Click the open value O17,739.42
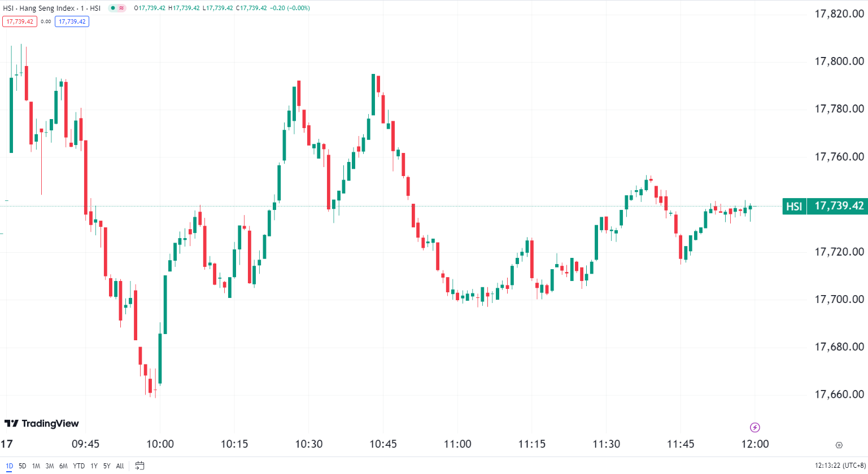The width and height of the screenshot is (868, 474). click(151, 8)
